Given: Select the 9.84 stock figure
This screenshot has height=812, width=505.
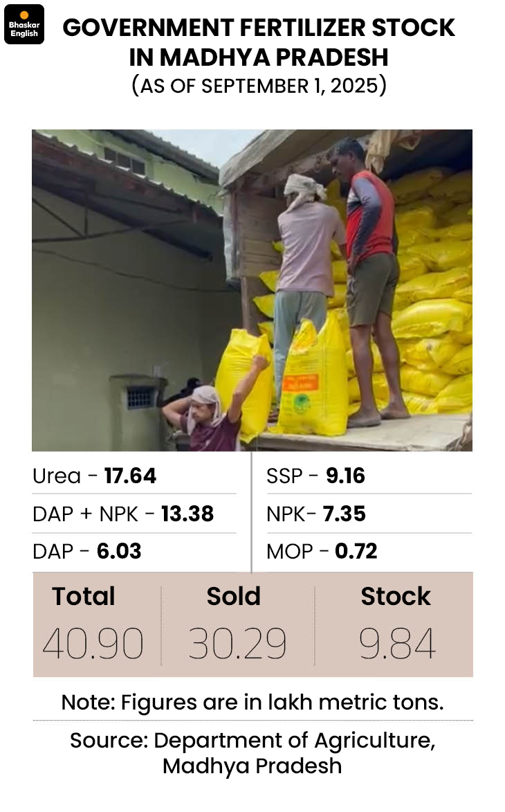Looking at the screenshot, I should point(397,644).
